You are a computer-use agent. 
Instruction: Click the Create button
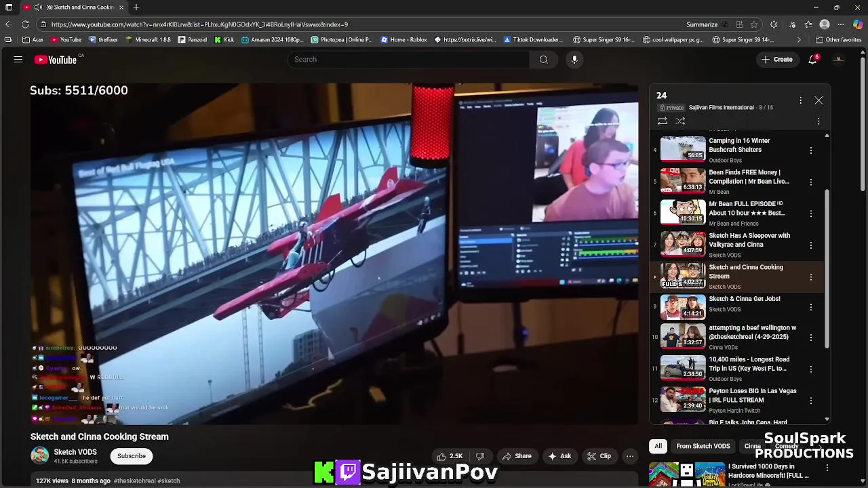point(777,60)
